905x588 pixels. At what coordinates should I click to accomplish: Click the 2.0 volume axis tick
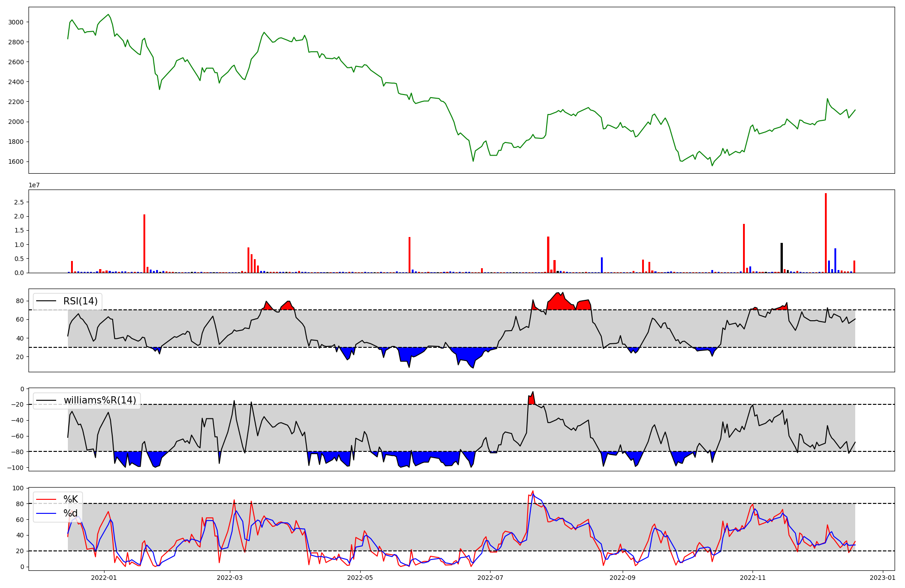coord(19,216)
